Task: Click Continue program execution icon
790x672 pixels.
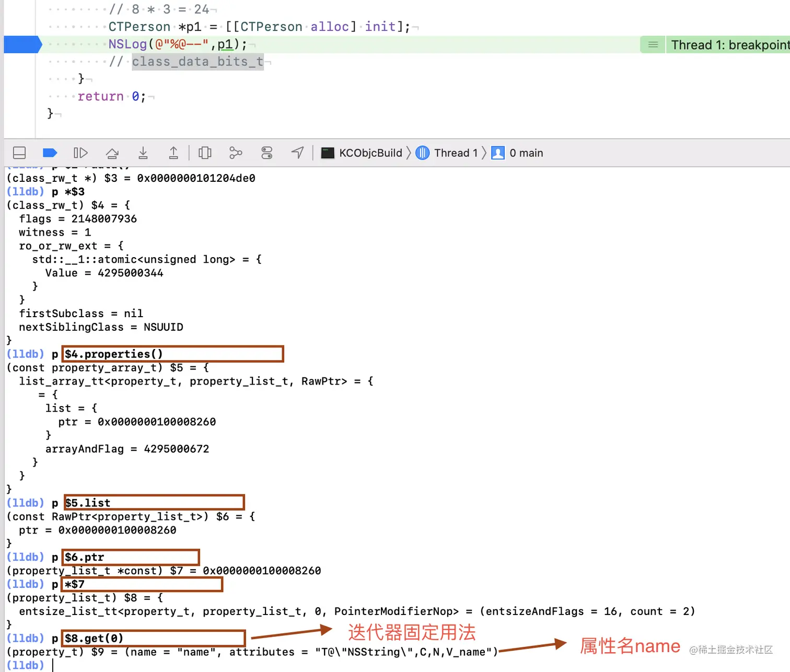Action: point(80,153)
